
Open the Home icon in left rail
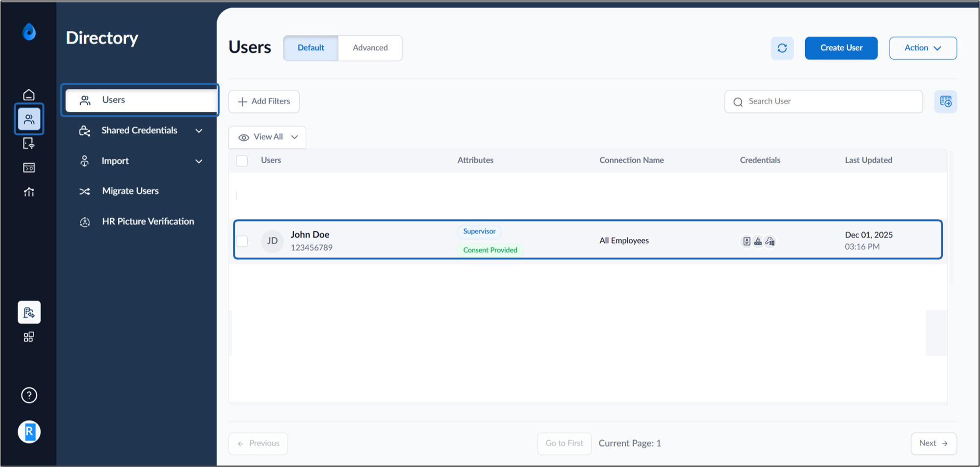click(29, 94)
